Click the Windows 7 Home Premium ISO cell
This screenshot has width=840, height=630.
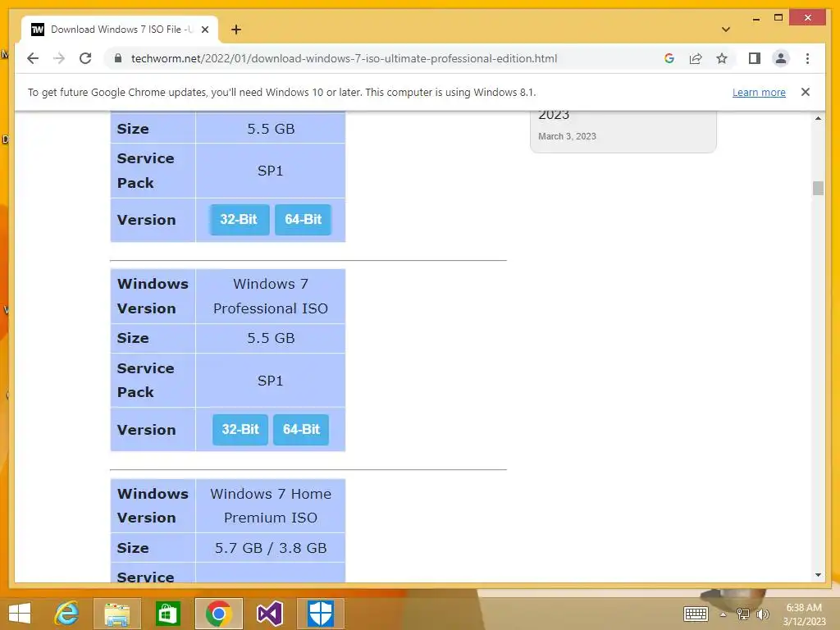(271, 505)
